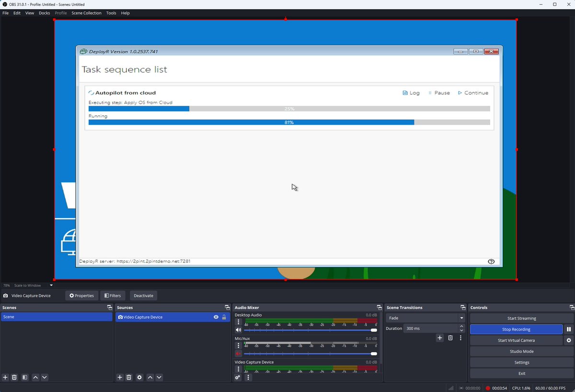The image size is (575, 392).
Task: Deactivate the Video Capture Device
Action: click(143, 295)
